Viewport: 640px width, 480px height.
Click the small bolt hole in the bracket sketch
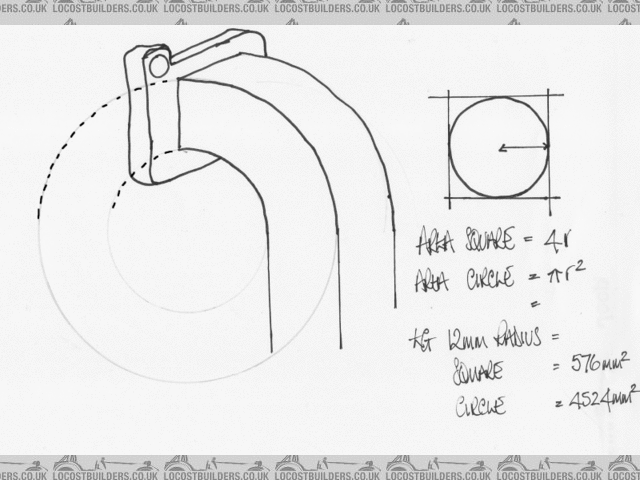[159, 67]
